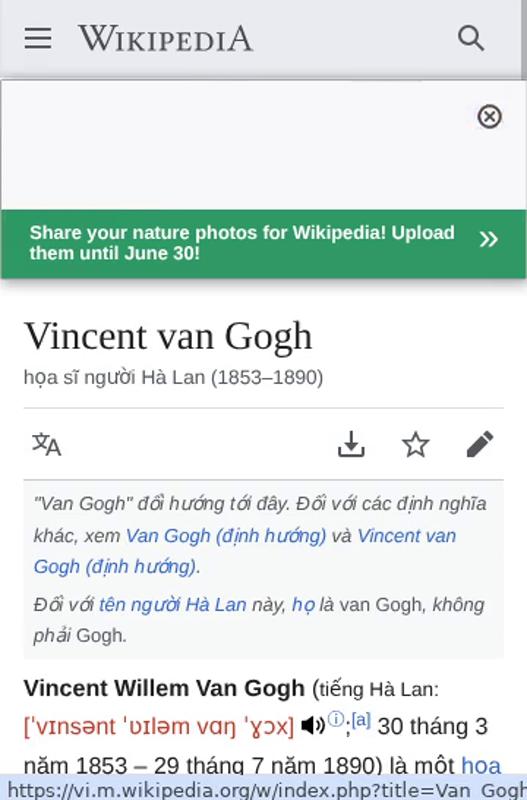This screenshot has width=527, height=800.
Task: Click the small circled info icon
Action: click(336, 719)
